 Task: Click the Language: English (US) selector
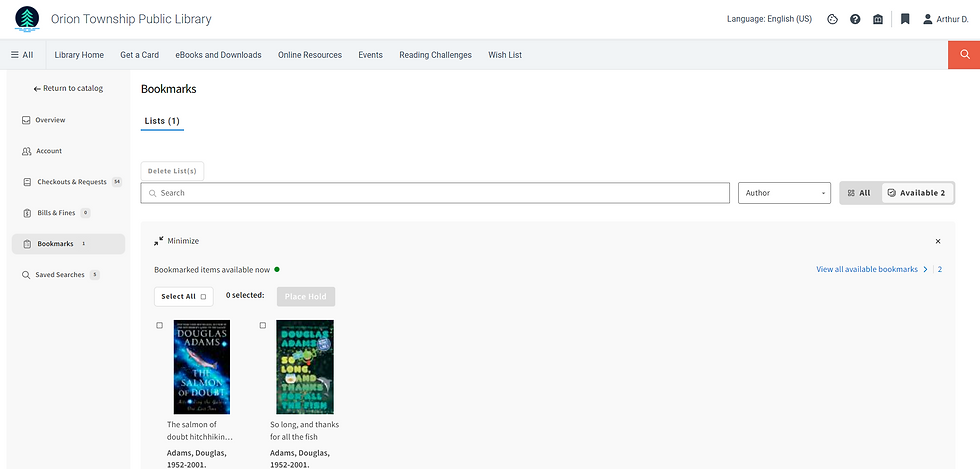coord(769,19)
